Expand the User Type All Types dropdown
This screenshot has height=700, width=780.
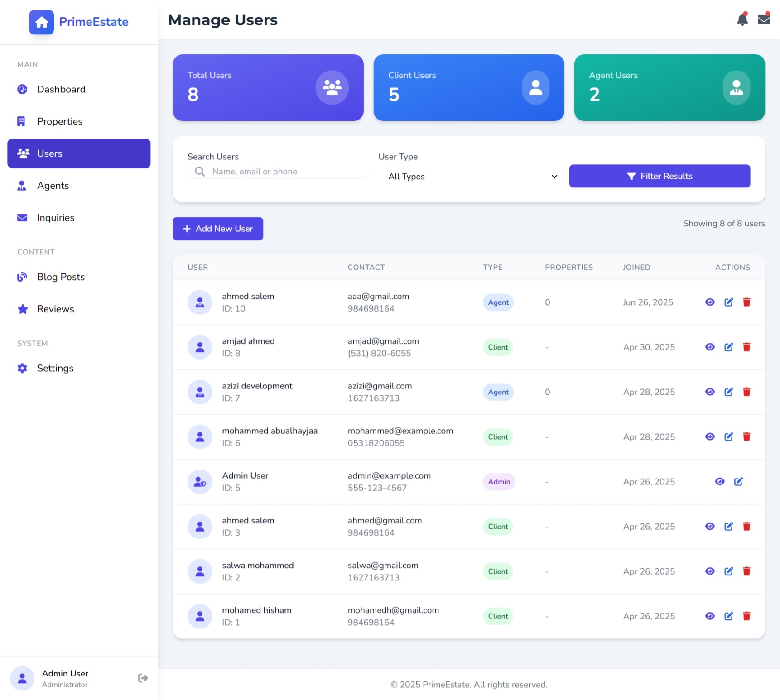coord(472,177)
